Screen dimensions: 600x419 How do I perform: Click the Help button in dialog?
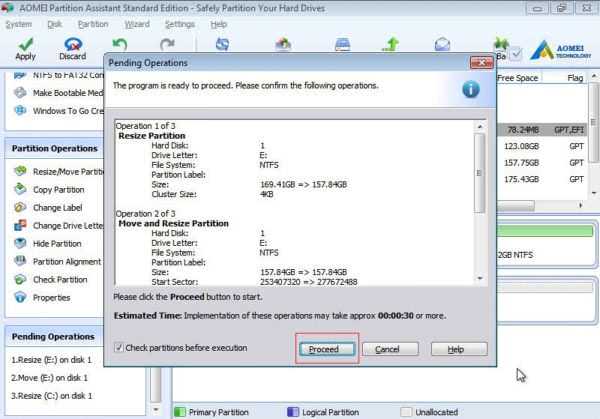(459, 349)
